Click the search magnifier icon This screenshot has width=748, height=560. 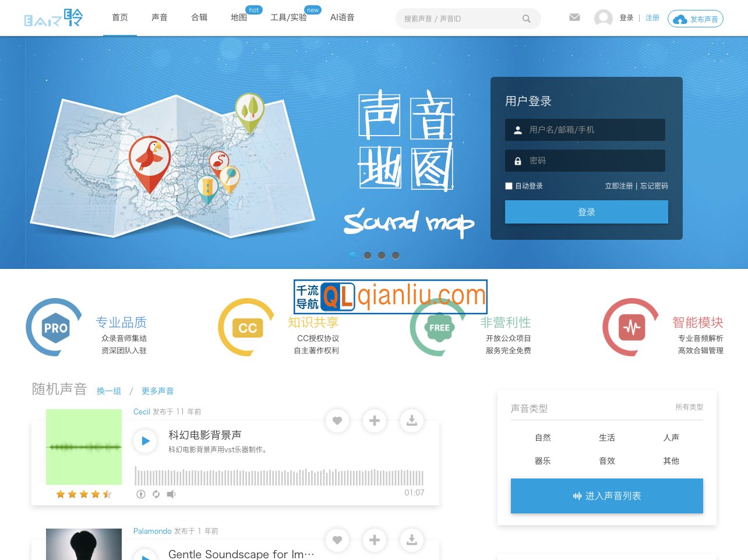pos(526,19)
